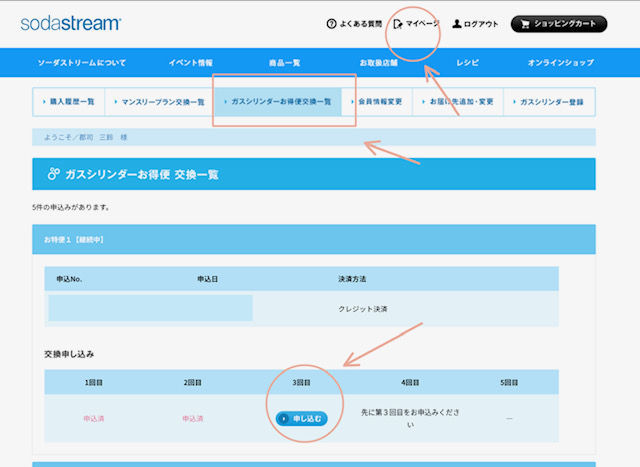Click the 申込日 column header

pos(208,279)
